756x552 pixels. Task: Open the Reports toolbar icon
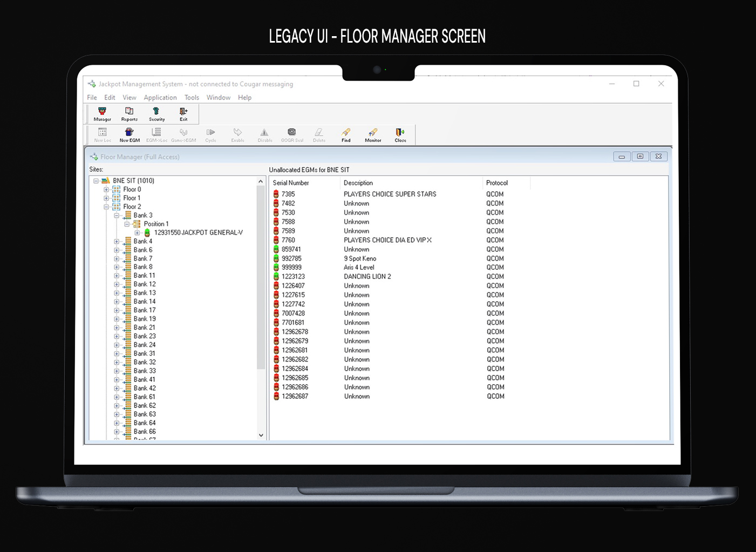(x=129, y=114)
